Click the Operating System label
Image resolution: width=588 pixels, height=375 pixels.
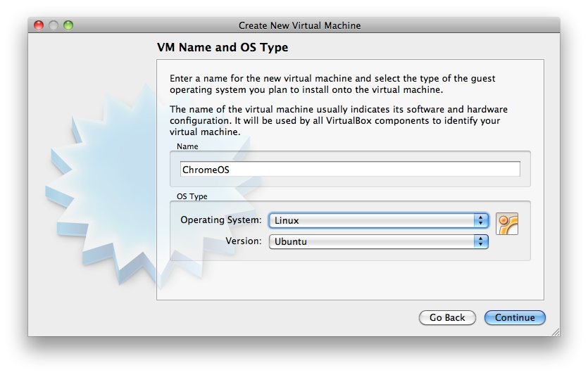point(220,220)
